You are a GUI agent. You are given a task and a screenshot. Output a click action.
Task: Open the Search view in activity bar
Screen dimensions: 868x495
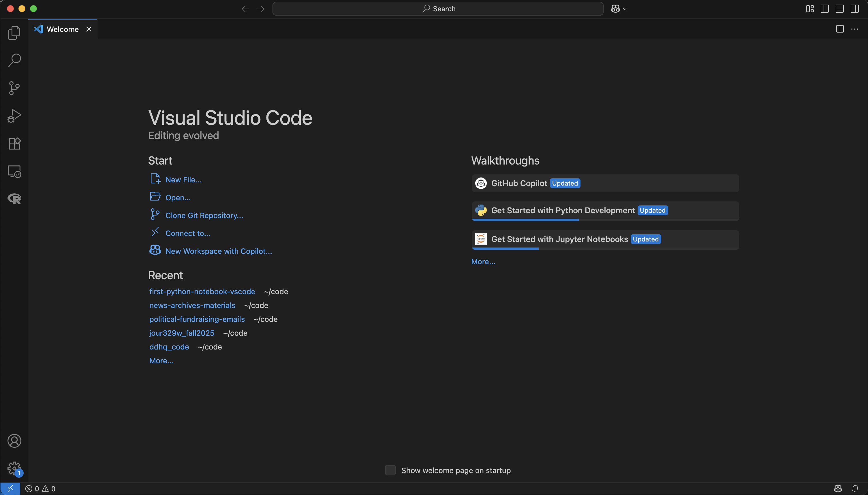[14, 60]
